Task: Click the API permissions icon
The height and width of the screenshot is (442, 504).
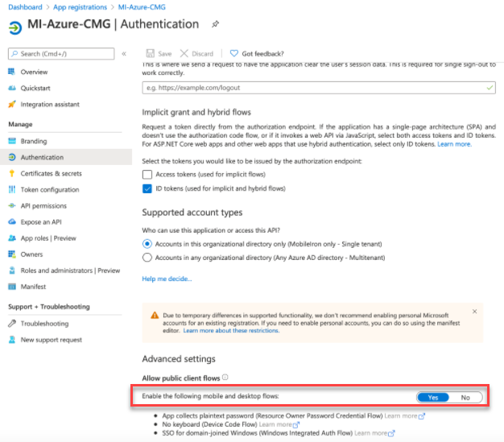Action: tap(12, 206)
